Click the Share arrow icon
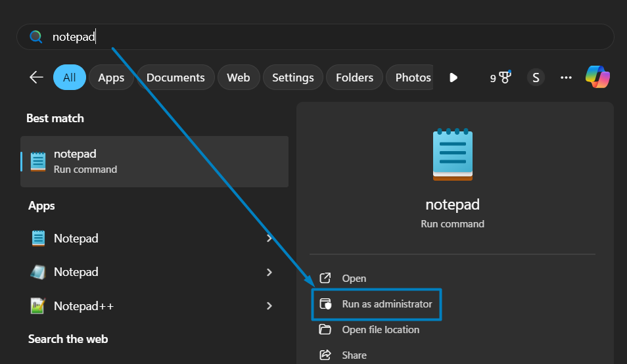Image resolution: width=627 pixels, height=364 pixels. tap(325, 355)
